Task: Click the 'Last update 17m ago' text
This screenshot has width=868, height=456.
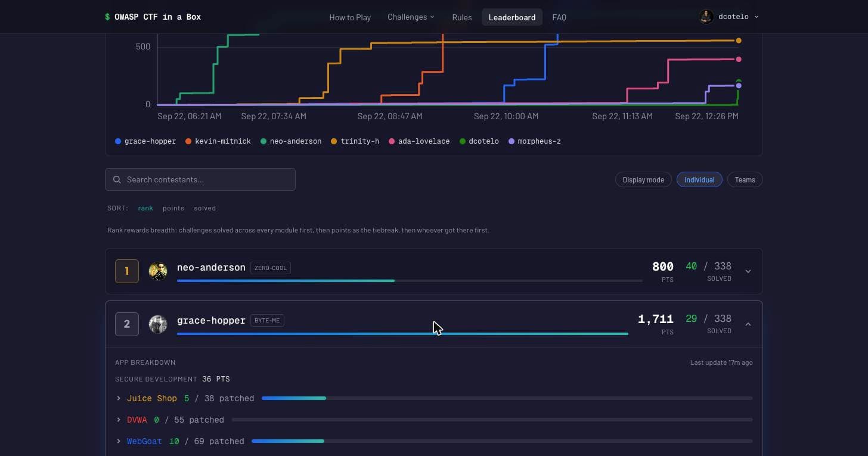Action: (x=721, y=362)
